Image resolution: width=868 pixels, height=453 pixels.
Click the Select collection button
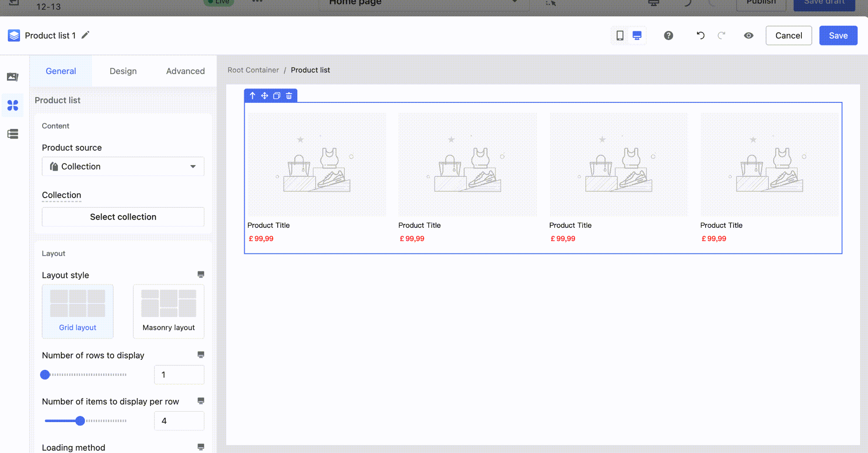pyautogui.click(x=123, y=217)
